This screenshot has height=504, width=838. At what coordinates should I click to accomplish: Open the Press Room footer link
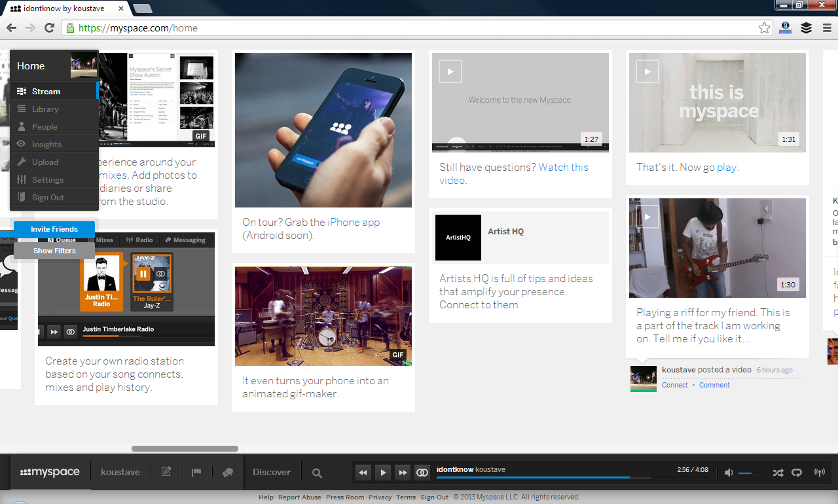coord(345,497)
